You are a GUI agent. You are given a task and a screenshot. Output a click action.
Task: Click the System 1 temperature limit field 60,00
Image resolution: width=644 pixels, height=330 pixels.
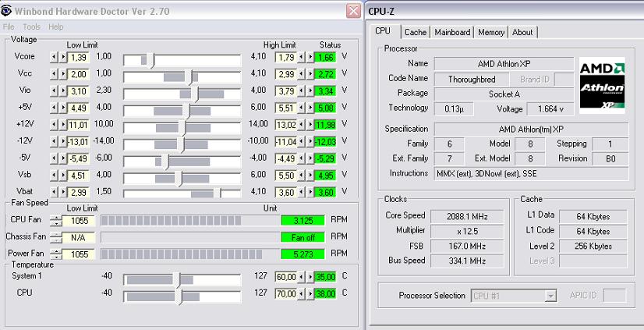(x=286, y=277)
